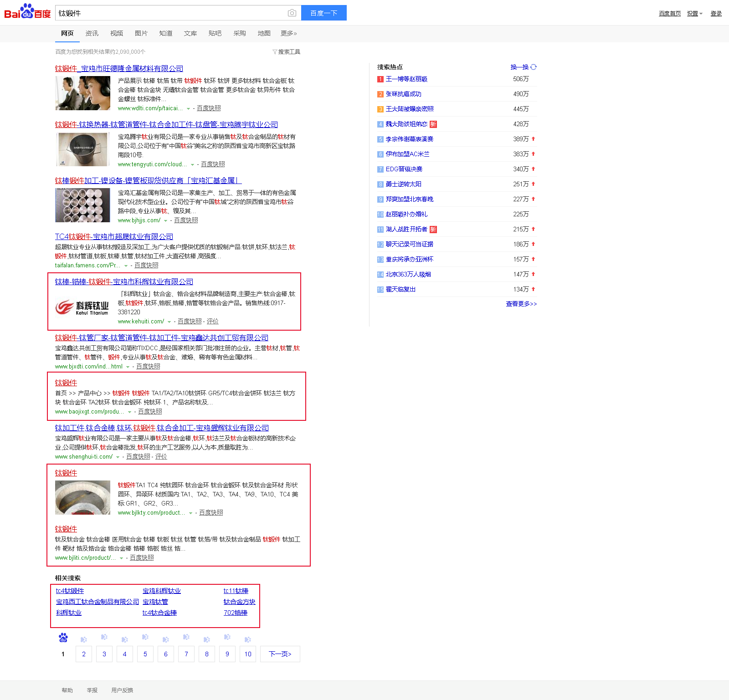Switch to the 地图 tab
The width and height of the screenshot is (729, 700).
click(x=264, y=33)
